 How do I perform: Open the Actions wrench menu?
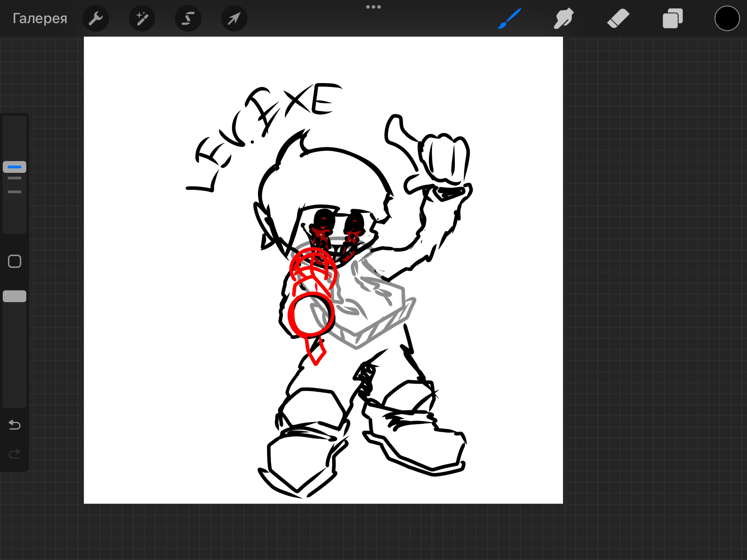coord(95,18)
